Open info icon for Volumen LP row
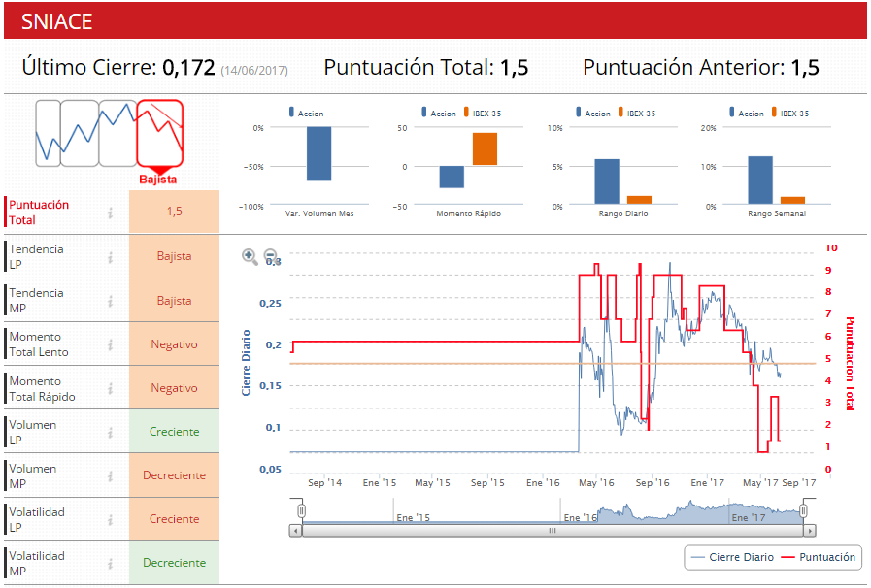The width and height of the screenshot is (871, 588). click(111, 433)
